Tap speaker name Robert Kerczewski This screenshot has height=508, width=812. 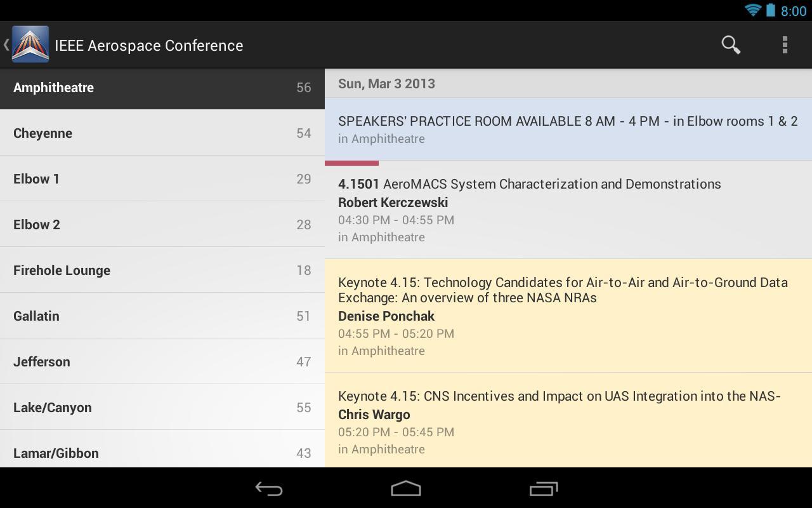tap(393, 202)
